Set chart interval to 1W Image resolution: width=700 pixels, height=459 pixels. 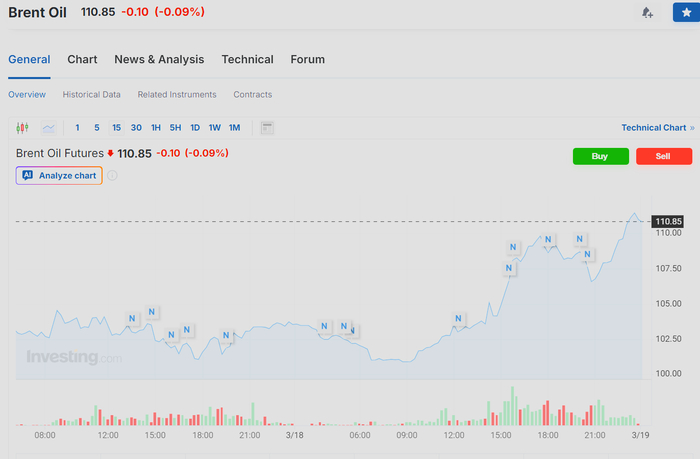click(x=214, y=128)
